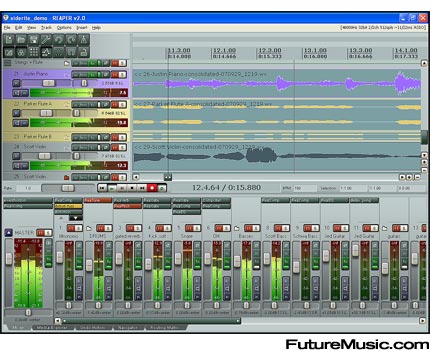Solo the Justin Piano track

pyautogui.click(x=122, y=75)
